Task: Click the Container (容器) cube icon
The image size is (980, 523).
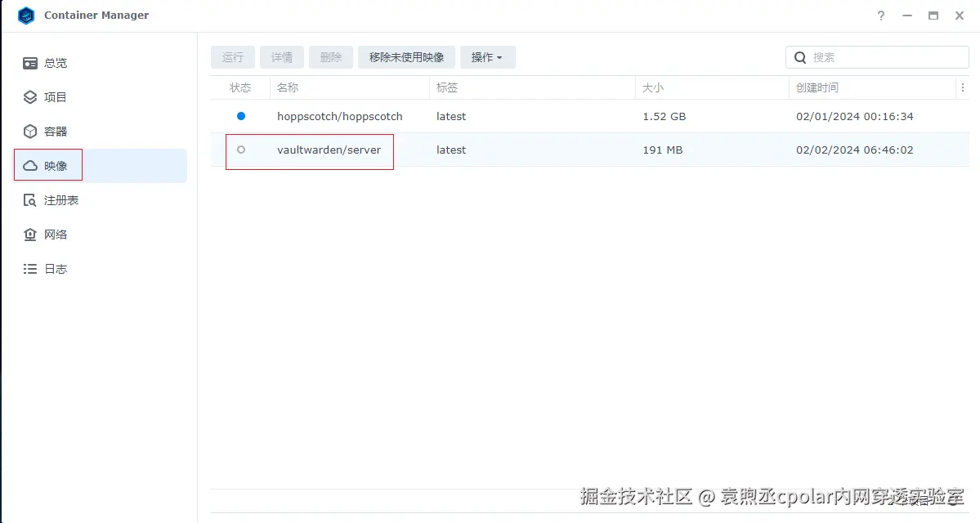Action: click(x=30, y=132)
